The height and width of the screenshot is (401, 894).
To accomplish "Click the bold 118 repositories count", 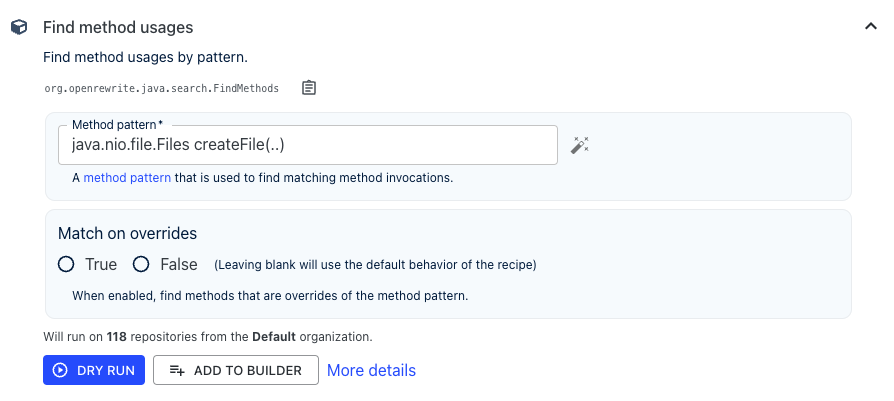I will (117, 337).
